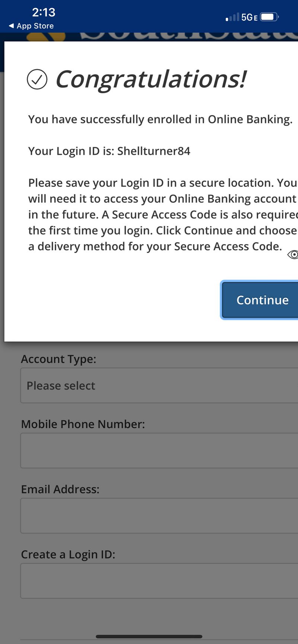The height and width of the screenshot is (644, 298).
Task: Click the Continue button
Action: pos(260,300)
